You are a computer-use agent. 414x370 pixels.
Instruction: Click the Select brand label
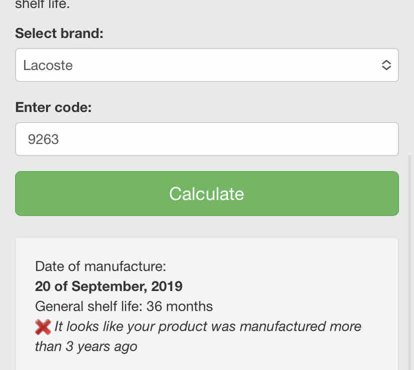[x=59, y=33]
